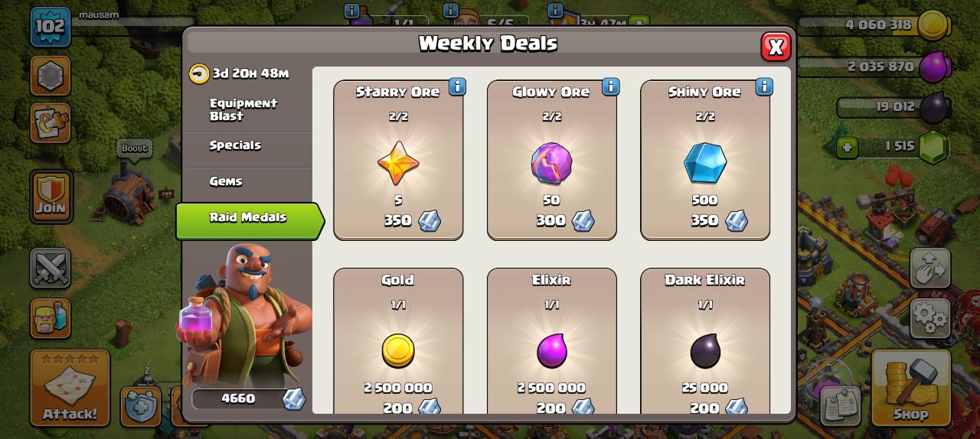
Task: Open the barbarian profile icon
Action: pyautogui.click(x=51, y=318)
